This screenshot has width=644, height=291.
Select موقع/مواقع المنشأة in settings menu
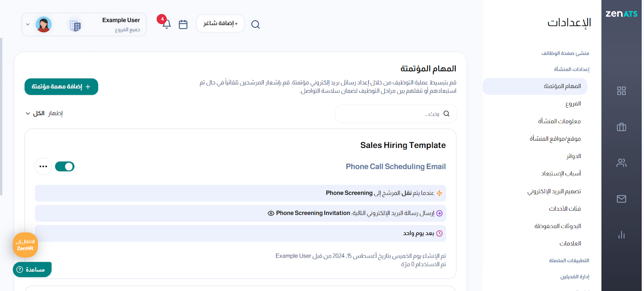coord(555,139)
